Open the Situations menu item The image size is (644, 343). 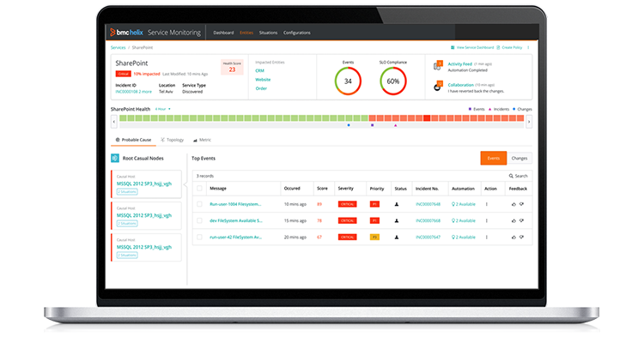[x=269, y=33]
